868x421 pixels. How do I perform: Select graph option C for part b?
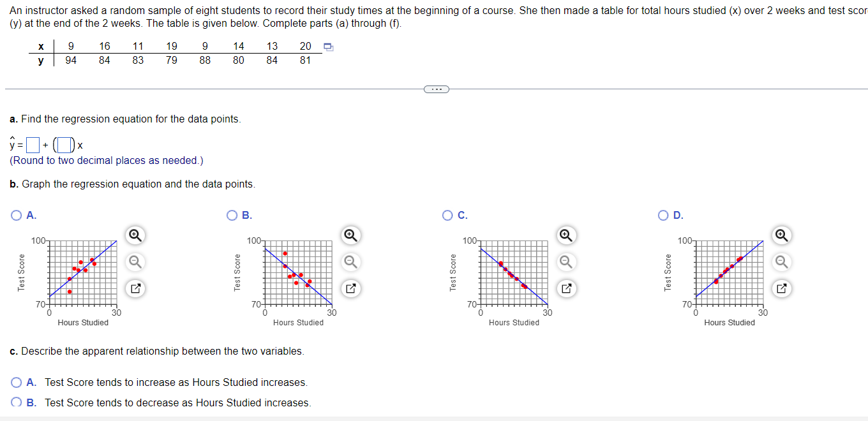447,215
